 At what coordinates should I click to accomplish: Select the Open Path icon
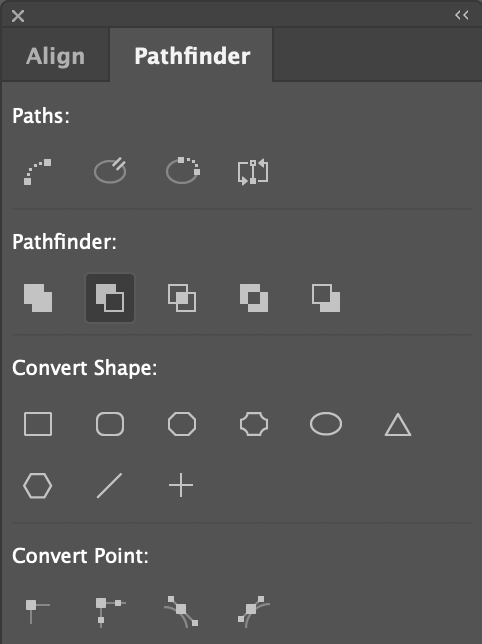coord(110,171)
